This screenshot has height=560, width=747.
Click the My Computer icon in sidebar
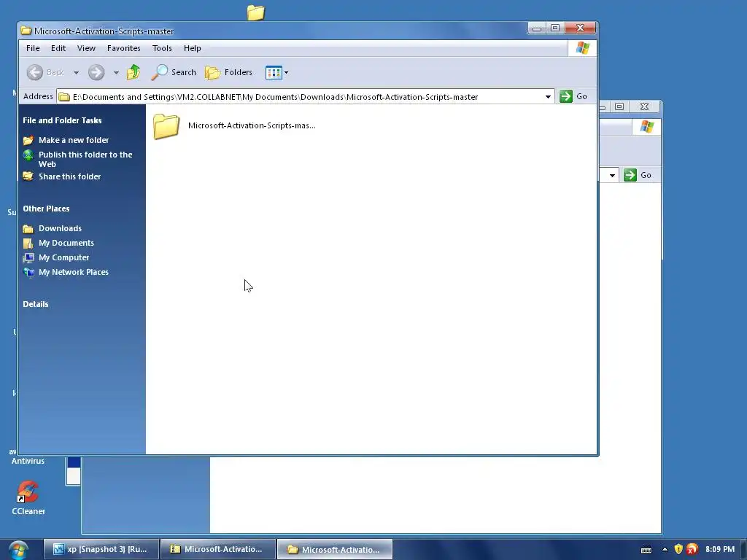(x=28, y=257)
